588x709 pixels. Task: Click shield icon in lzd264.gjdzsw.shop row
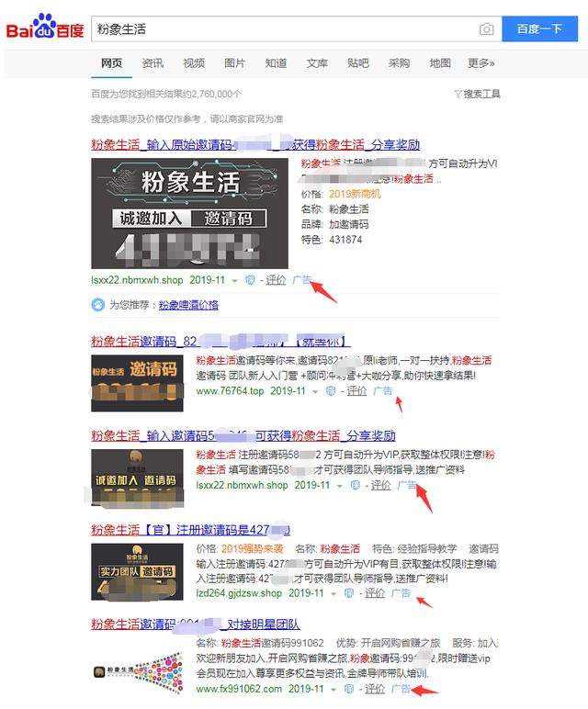click(349, 593)
